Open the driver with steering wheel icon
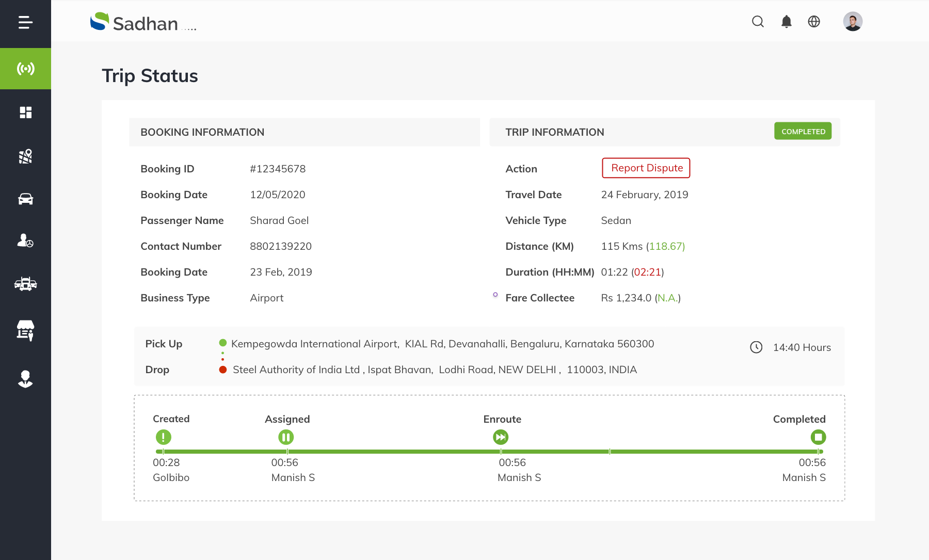This screenshot has height=560, width=929. coord(25,241)
